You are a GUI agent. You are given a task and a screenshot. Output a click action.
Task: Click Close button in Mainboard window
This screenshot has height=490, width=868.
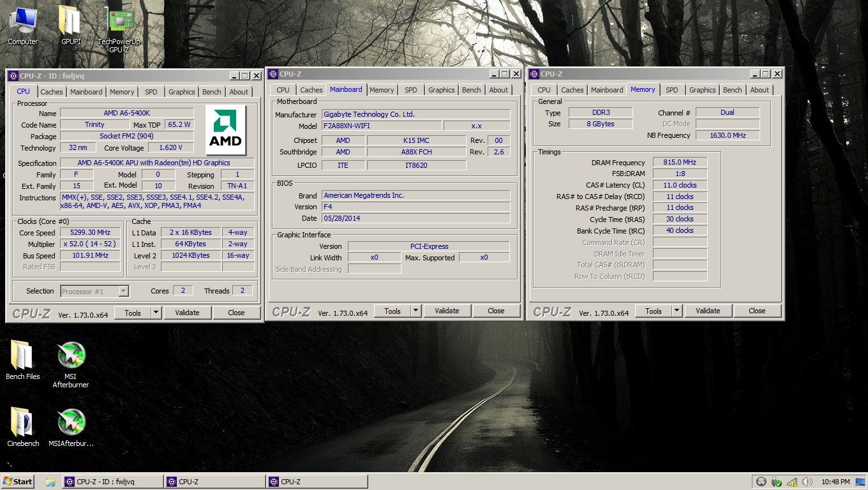(x=496, y=311)
